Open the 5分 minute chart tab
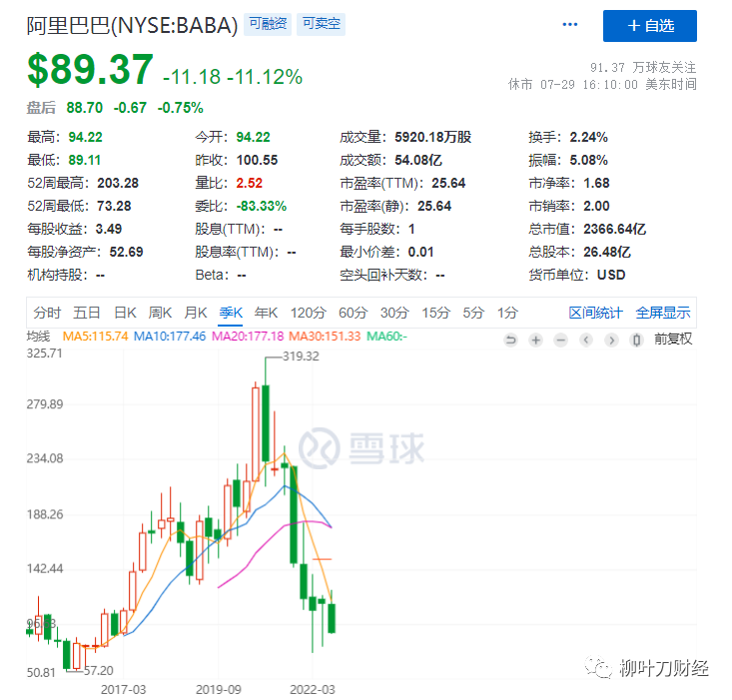 [473, 313]
